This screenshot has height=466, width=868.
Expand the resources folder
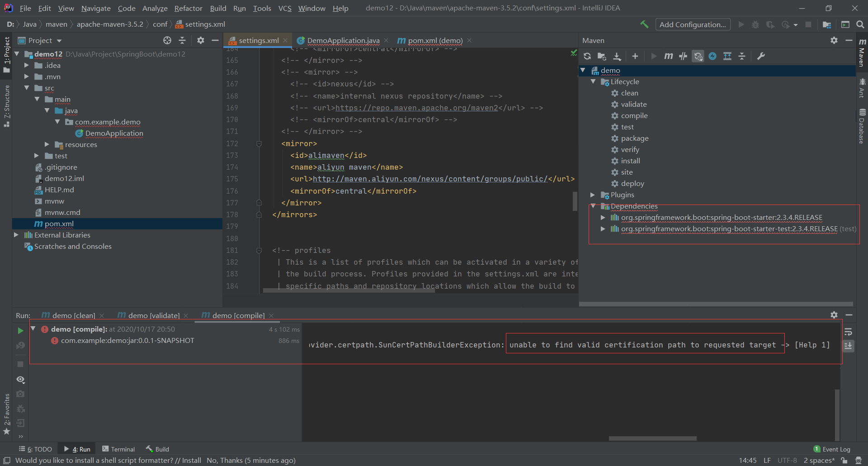[x=47, y=144]
